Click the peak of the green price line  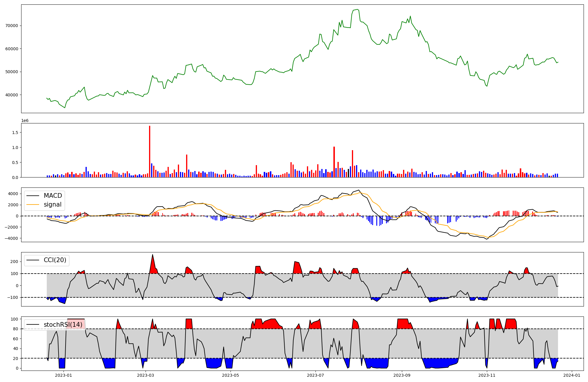(357, 9)
